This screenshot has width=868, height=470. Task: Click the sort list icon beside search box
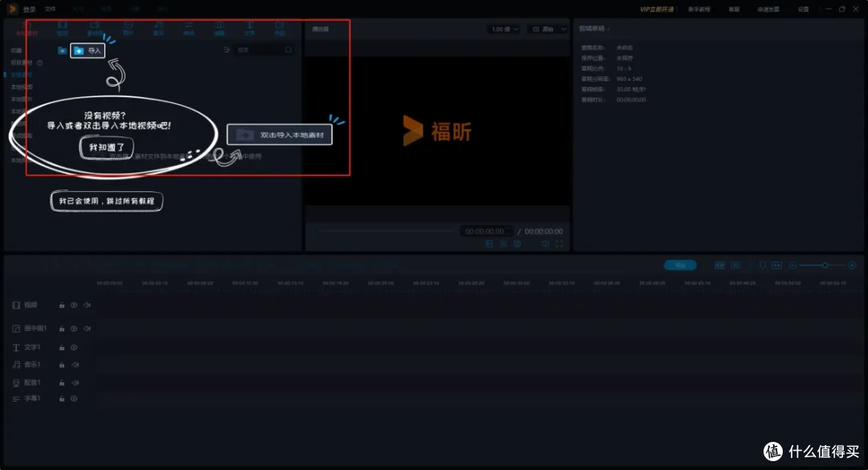227,50
